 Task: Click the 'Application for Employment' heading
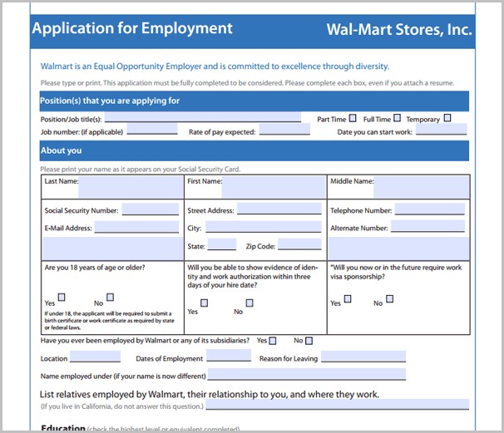click(x=132, y=28)
